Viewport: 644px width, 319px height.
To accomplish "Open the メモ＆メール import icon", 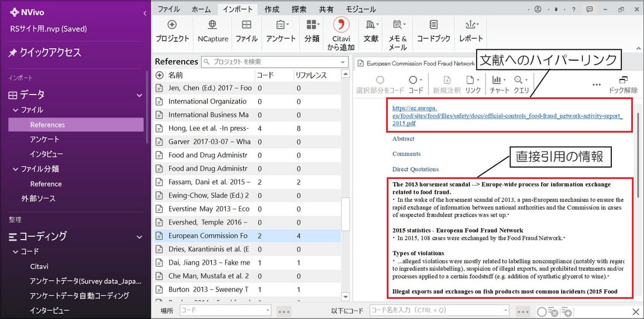I will click(x=397, y=25).
